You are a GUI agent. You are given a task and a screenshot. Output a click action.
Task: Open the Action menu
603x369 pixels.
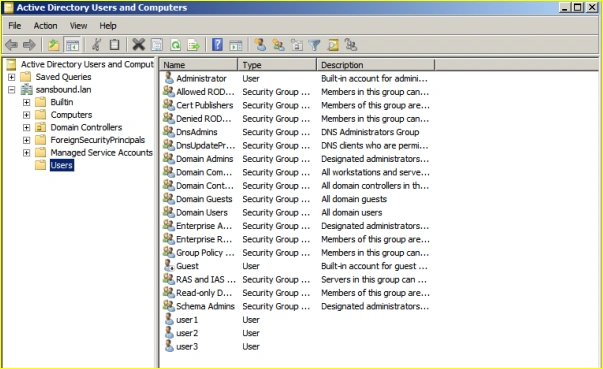point(45,26)
